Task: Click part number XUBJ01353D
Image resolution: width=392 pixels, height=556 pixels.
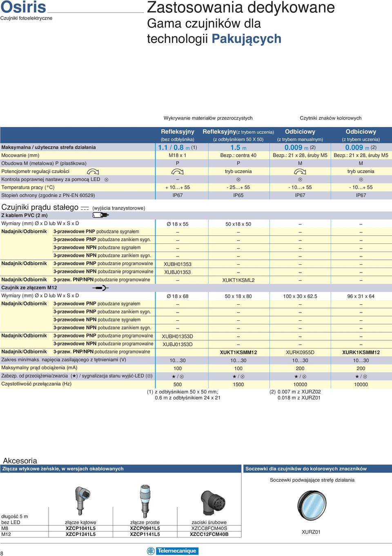Action: click(x=178, y=344)
